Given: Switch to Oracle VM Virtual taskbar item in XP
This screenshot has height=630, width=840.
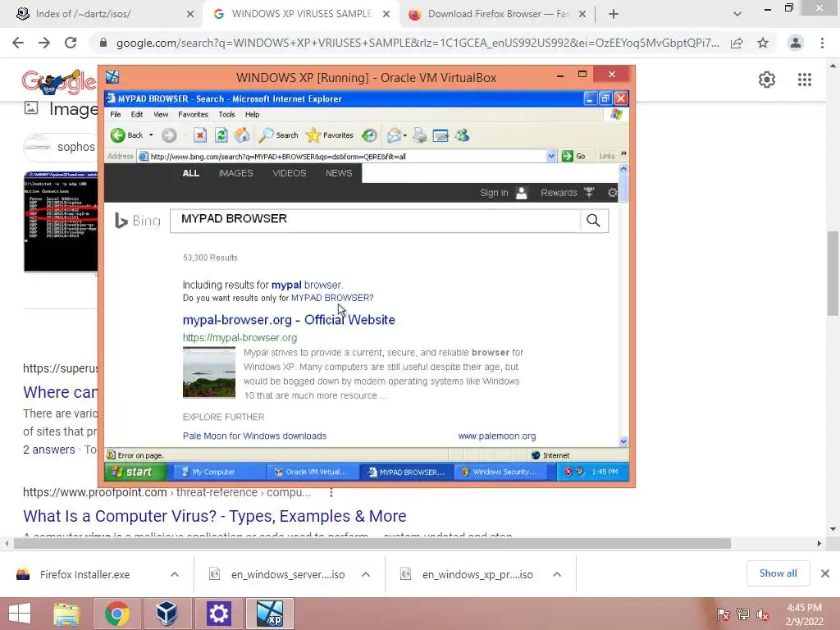Looking at the screenshot, I should pyautogui.click(x=311, y=472).
